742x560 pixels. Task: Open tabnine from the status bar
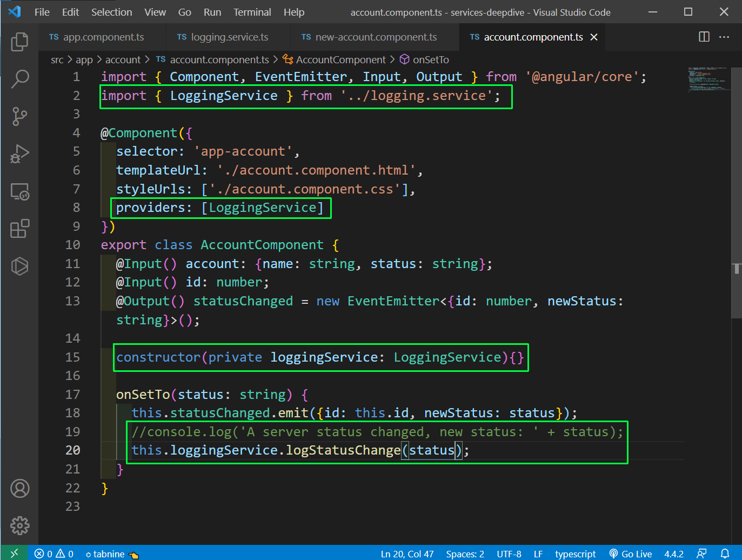pyautogui.click(x=108, y=554)
